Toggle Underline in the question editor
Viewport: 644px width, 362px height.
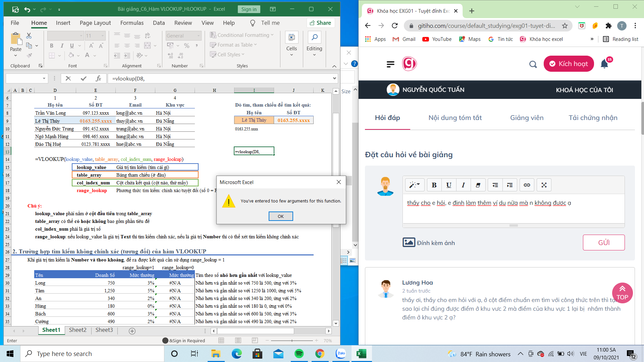[x=449, y=185]
